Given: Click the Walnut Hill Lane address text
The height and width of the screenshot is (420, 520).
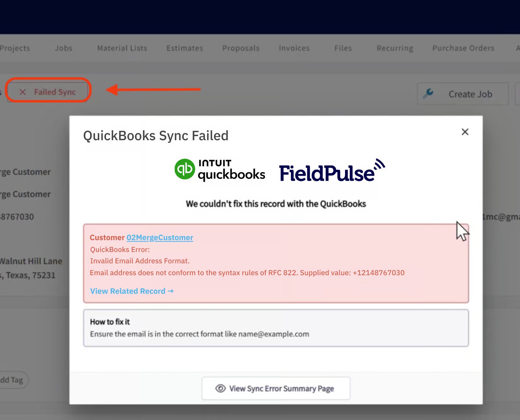Looking at the screenshot, I should 31,261.
